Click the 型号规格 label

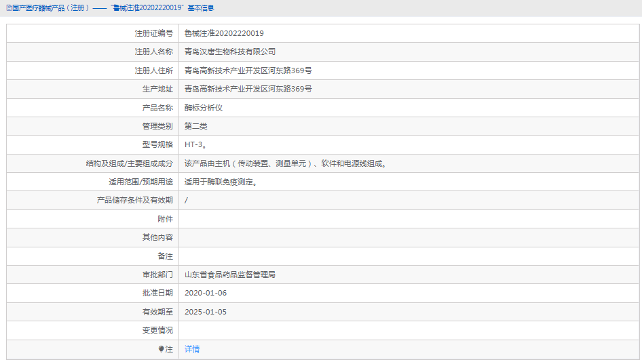pos(157,144)
